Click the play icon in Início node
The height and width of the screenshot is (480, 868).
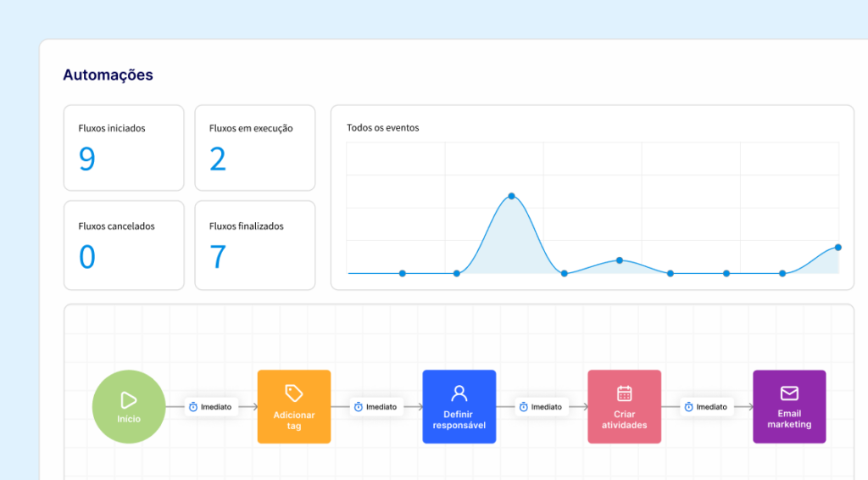click(x=129, y=400)
